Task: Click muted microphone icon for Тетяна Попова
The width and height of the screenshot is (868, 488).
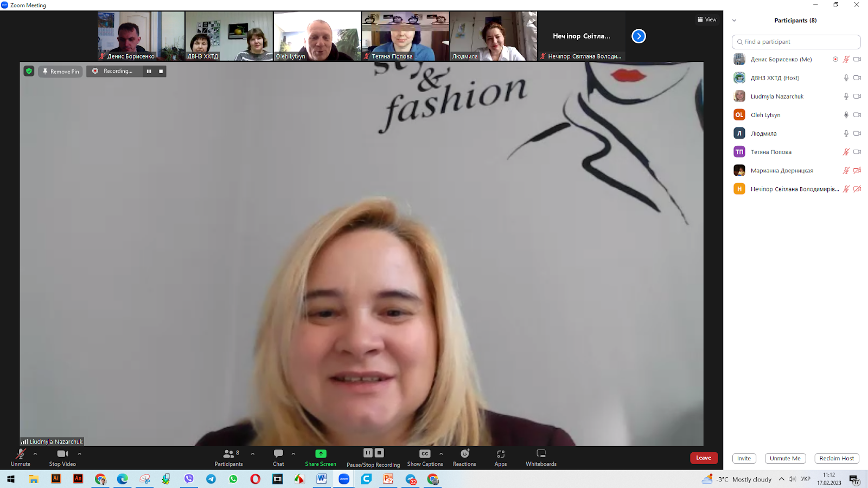Action: coord(846,152)
